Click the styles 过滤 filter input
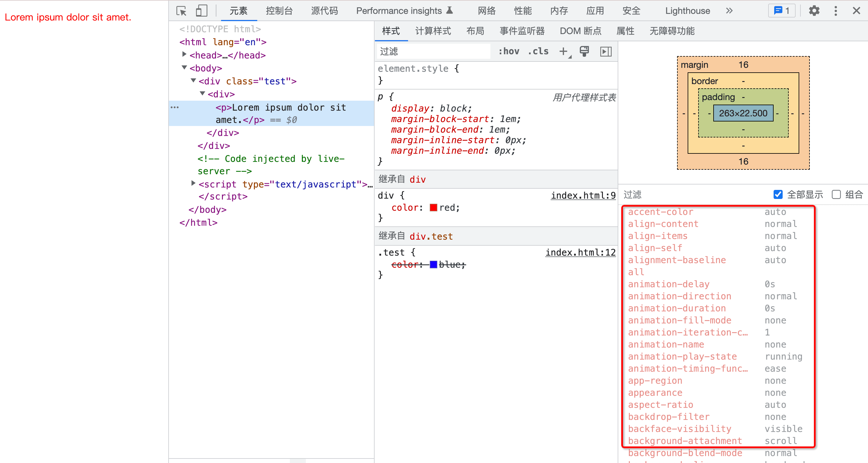 pos(433,52)
